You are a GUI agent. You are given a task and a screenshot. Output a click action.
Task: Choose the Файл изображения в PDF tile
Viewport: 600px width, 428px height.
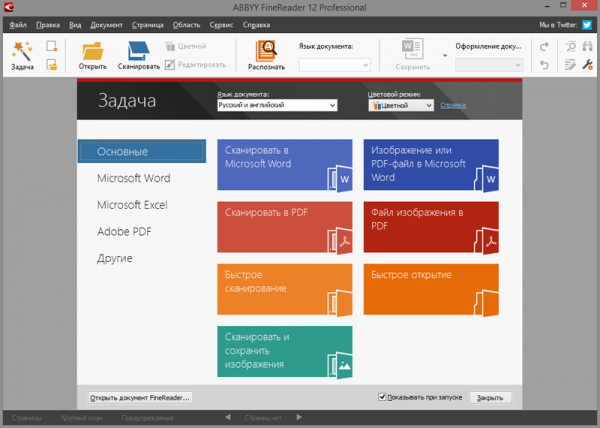pos(430,226)
